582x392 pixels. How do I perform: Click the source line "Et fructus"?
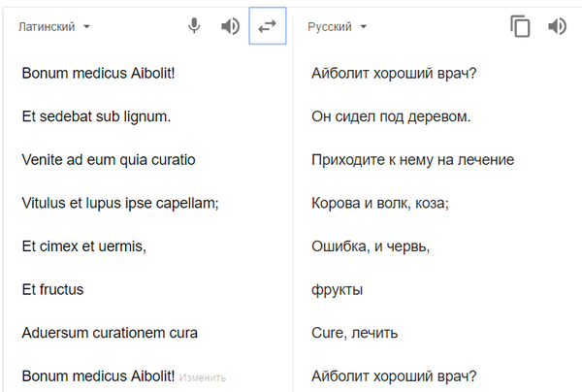[52, 289]
